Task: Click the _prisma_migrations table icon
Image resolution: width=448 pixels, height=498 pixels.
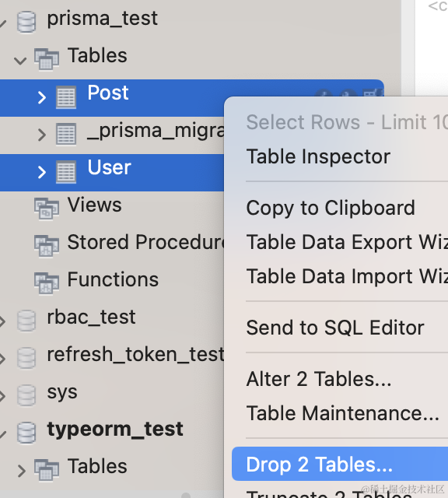Action: click(66, 134)
